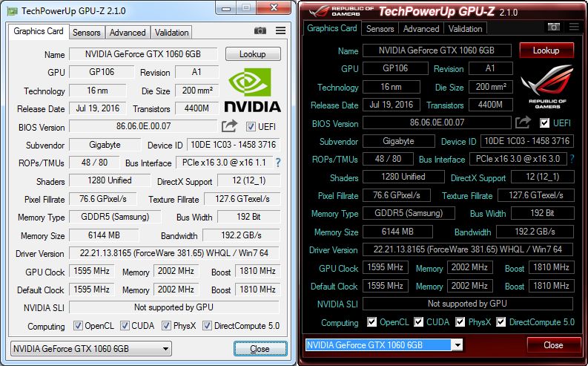Click the Device ID field in left window
Viewport: 588px width, 366px height.
234,145
